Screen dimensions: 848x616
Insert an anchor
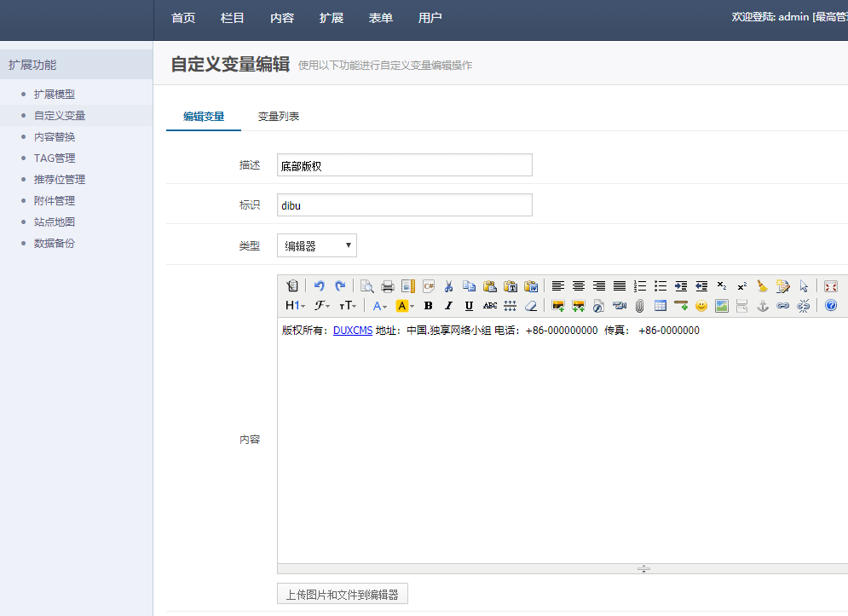pyautogui.click(x=763, y=306)
